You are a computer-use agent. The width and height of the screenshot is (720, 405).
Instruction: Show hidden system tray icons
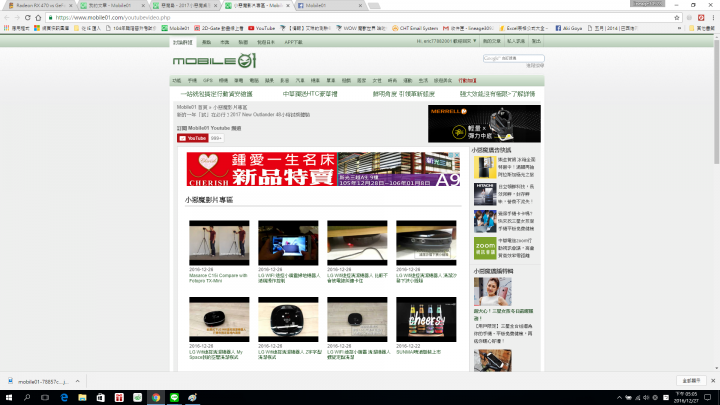tap(619, 398)
